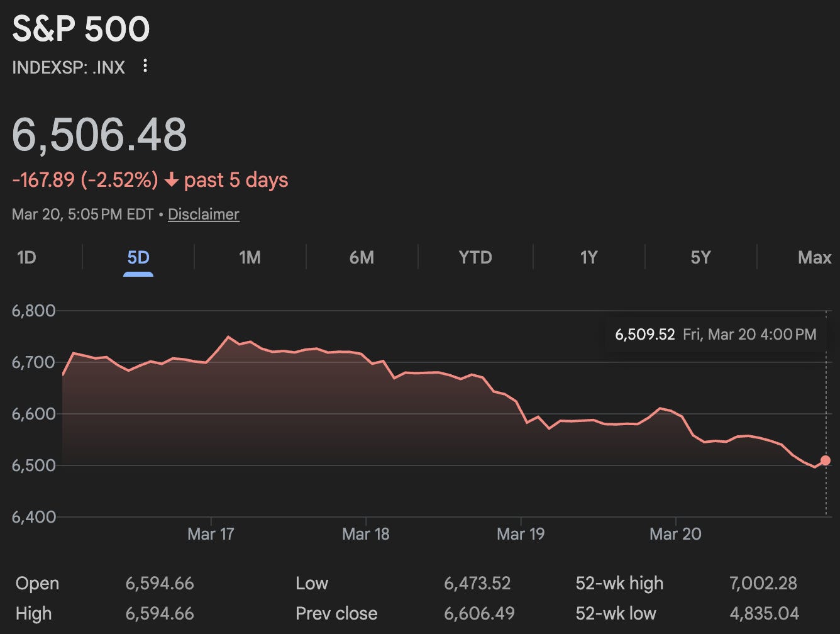Show the 1Y chart range

click(x=589, y=257)
